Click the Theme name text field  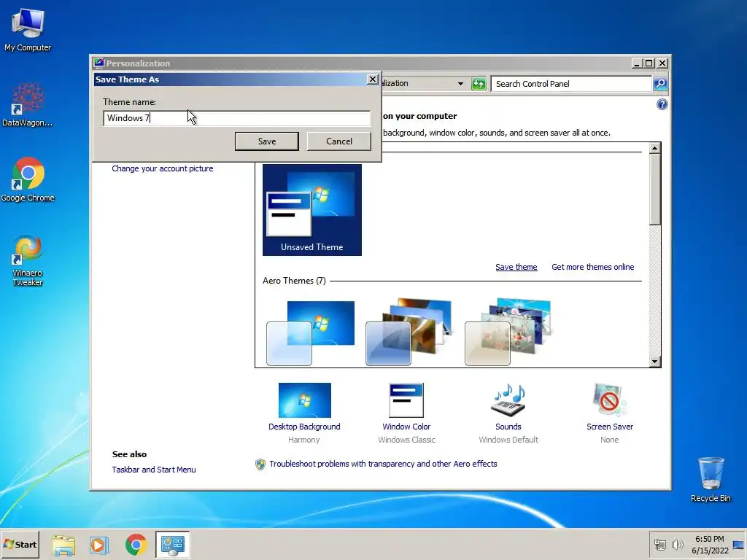point(237,118)
